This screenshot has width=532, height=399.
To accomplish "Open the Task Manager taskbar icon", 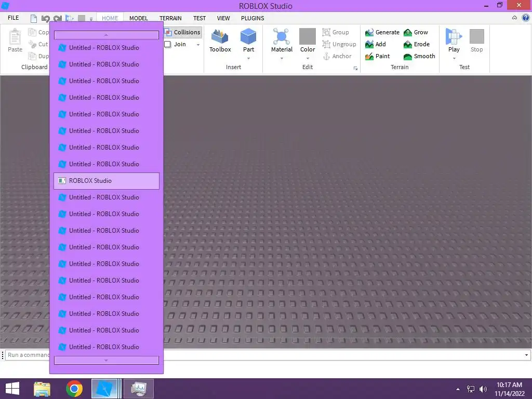I will tap(139, 389).
